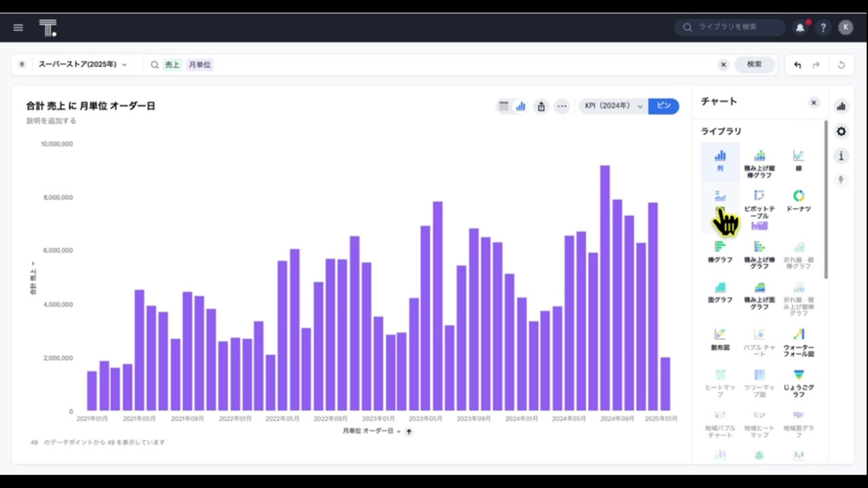Open the スーパーストア(2025年) data source dropdown
This screenshot has height=488, width=868.
tap(81, 64)
